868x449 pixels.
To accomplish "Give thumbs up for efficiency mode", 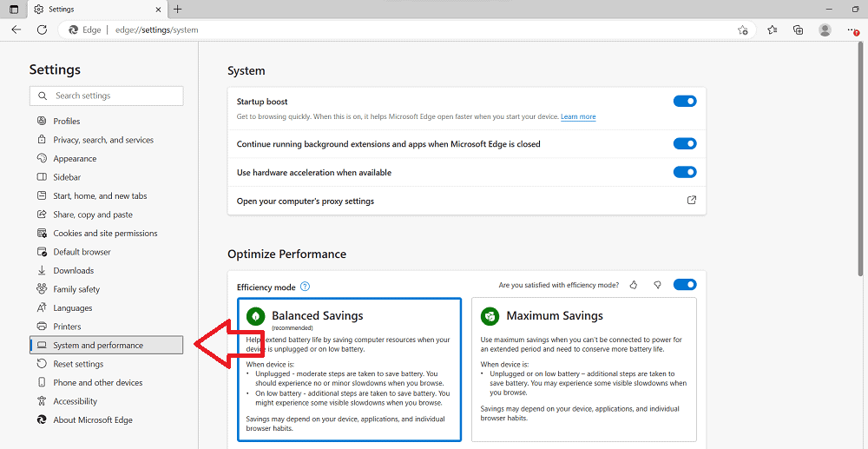I will tap(634, 285).
